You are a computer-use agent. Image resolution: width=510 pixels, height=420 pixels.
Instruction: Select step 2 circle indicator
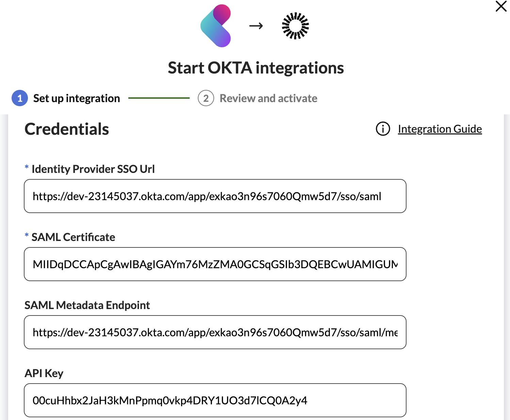click(206, 98)
